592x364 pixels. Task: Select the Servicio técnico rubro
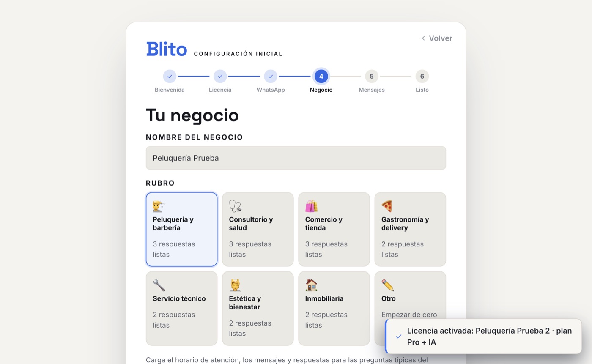[x=182, y=309]
